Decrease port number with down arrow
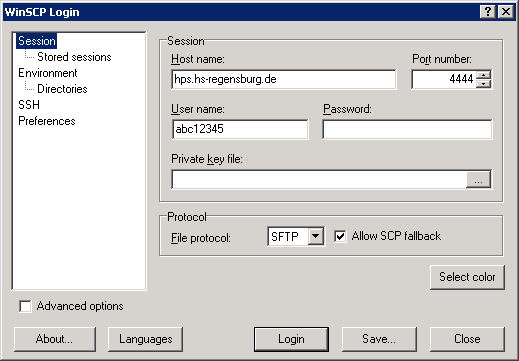The height and width of the screenshot is (361, 519). tap(484, 84)
